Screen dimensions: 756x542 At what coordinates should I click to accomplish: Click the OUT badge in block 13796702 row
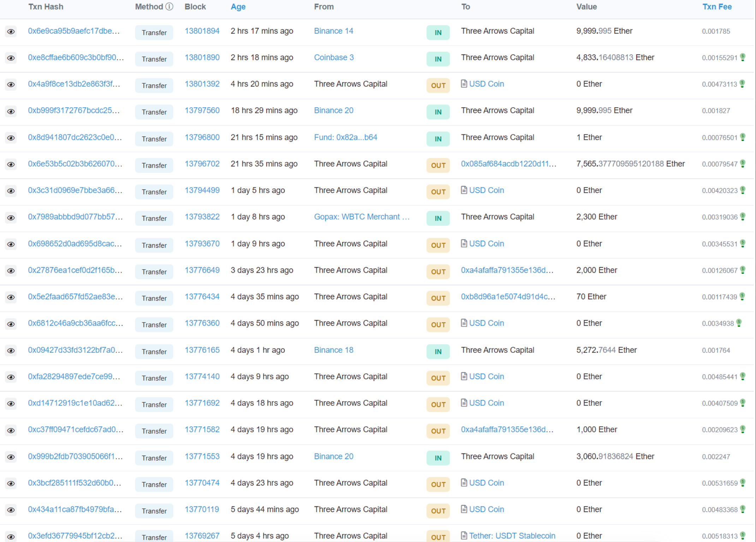tap(438, 165)
